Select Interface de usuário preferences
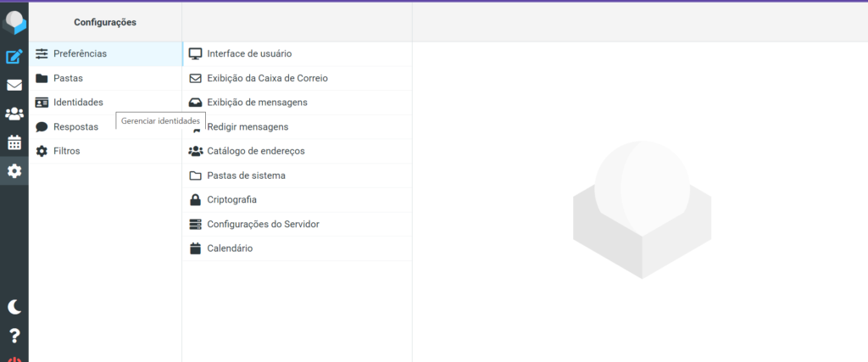The image size is (868, 362). [x=249, y=53]
